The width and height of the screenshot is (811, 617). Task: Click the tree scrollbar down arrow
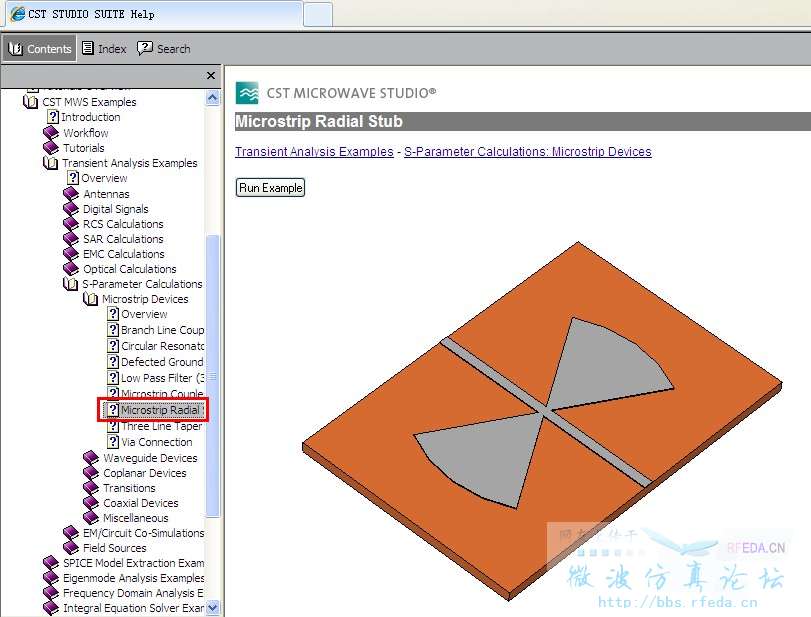tap(212, 608)
